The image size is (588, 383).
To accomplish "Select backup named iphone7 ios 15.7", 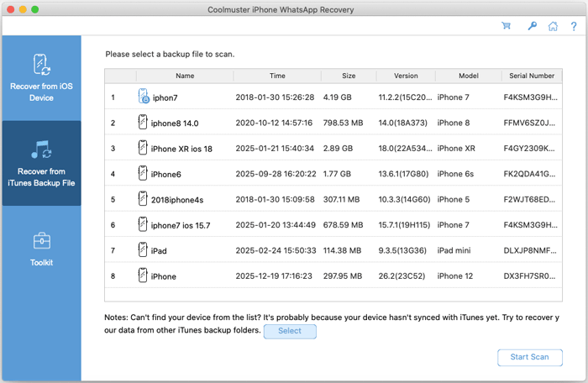I will 181,225.
